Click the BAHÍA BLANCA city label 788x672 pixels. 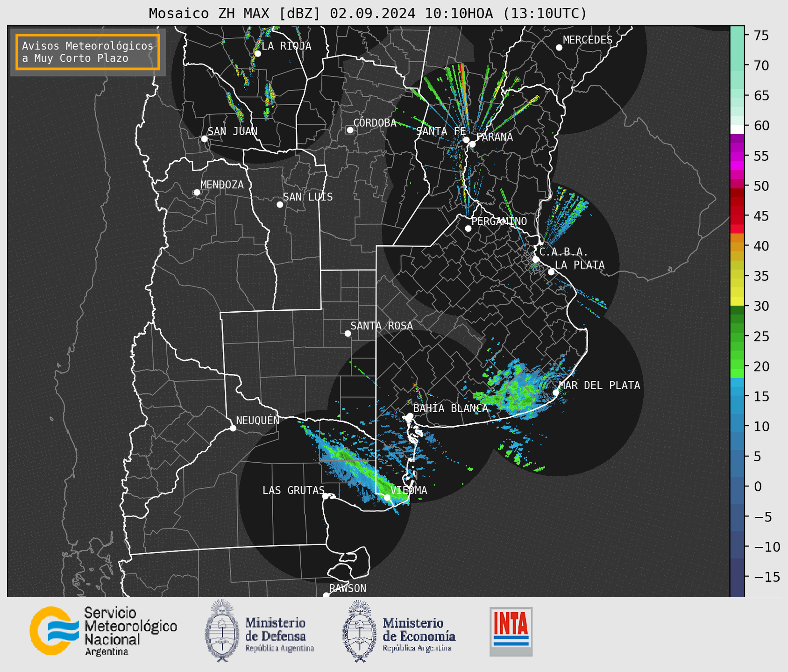451,408
